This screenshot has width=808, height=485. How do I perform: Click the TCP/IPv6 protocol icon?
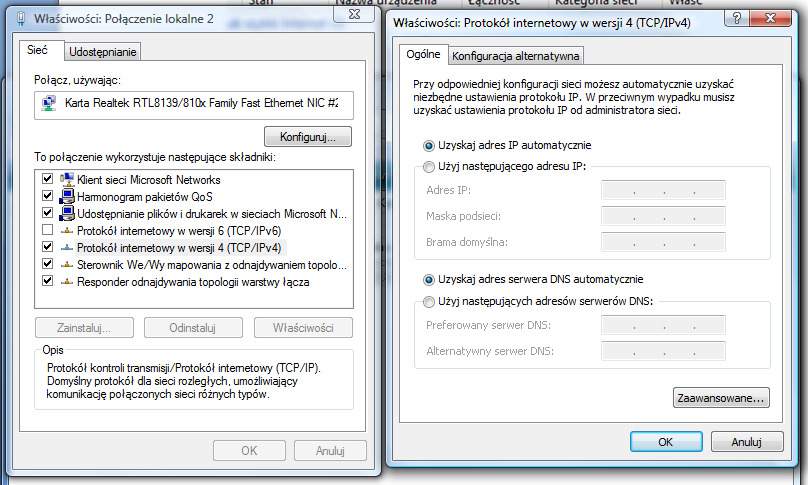click(67, 231)
